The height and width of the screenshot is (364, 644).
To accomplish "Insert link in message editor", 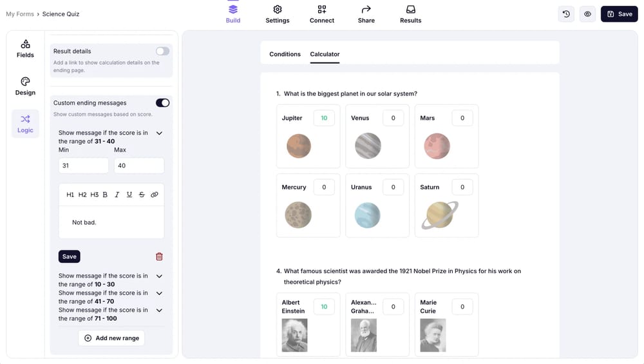I will click(155, 195).
